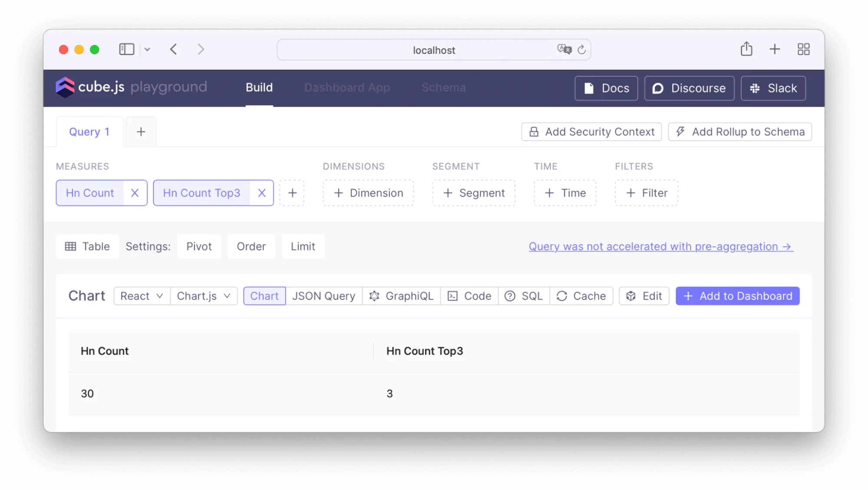Click Add to Dashboard button

pyautogui.click(x=737, y=296)
